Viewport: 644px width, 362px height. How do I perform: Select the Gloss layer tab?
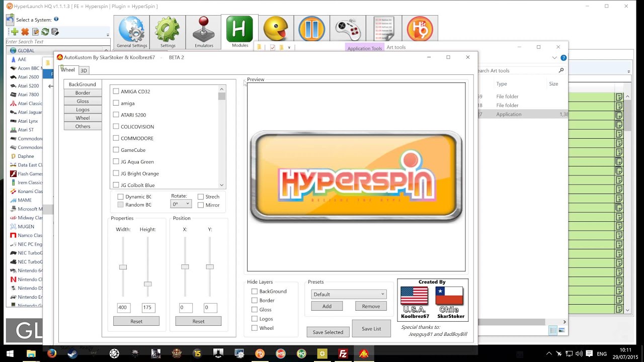pos(83,101)
